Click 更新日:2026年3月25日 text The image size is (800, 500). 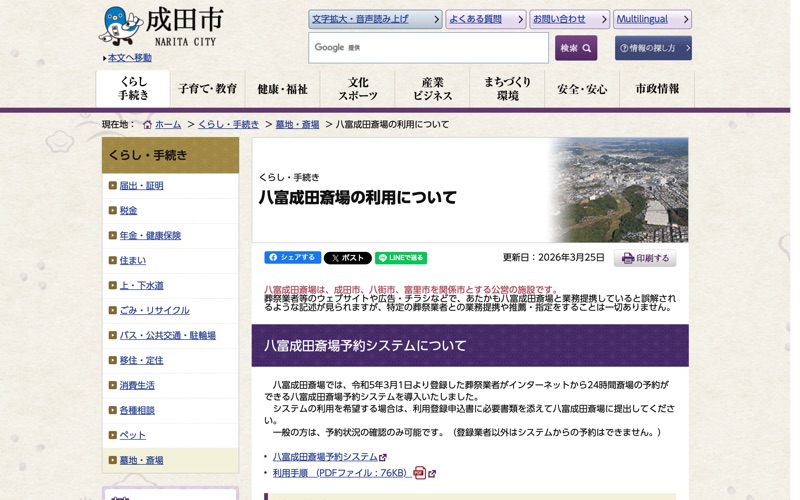tap(553, 258)
